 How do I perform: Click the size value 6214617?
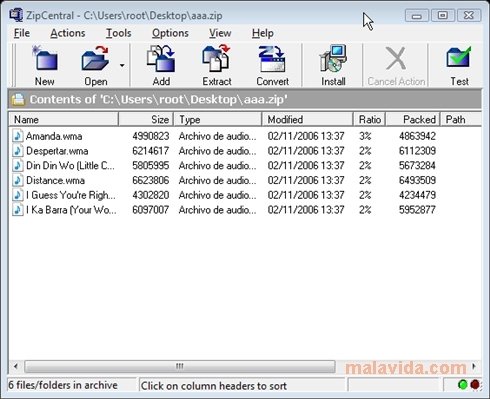click(151, 151)
